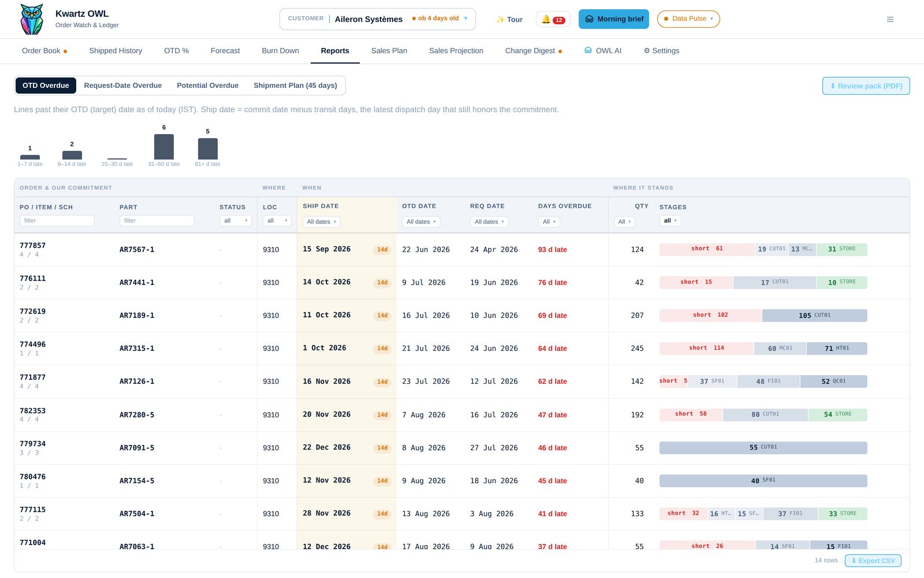Open the Morning brief button
This screenshot has height=578, width=924.
click(614, 19)
